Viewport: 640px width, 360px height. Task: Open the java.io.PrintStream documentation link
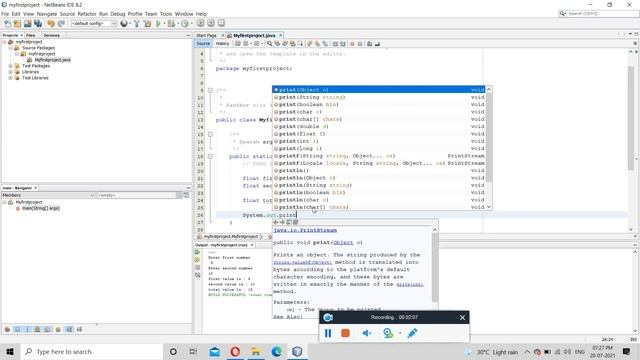point(305,230)
